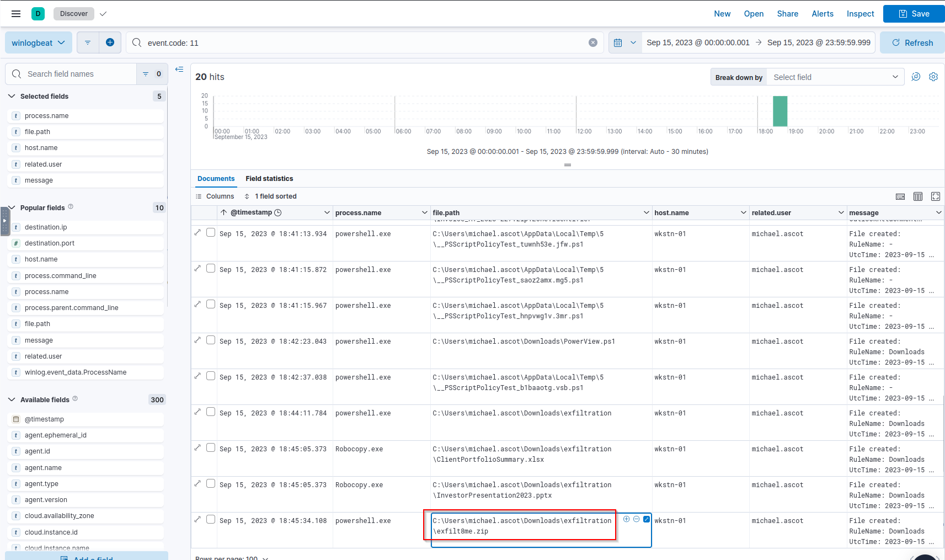Click the add filter plus icon
This screenshot has height=560, width=945.
[110, 42]
